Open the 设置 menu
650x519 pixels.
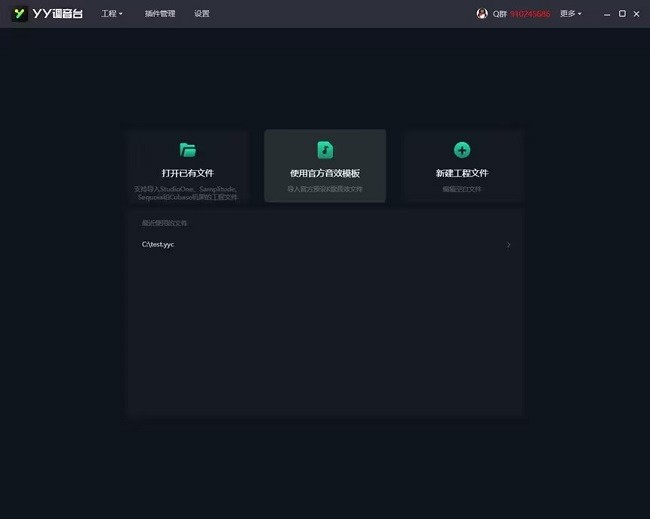202,14
